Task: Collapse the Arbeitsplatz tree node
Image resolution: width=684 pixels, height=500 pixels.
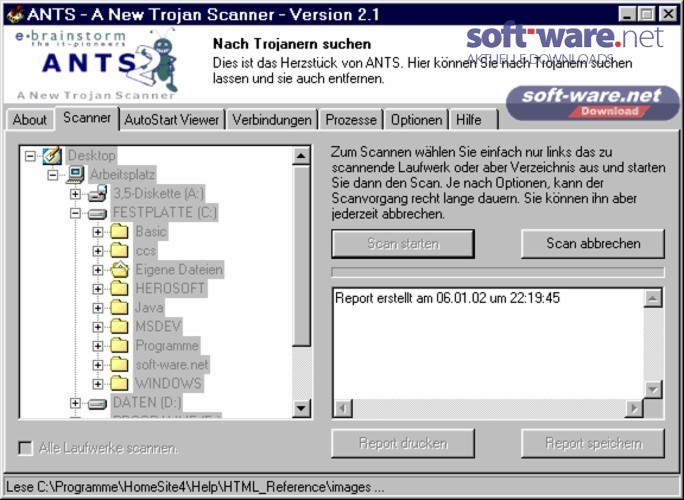Action: coord(53,175)
